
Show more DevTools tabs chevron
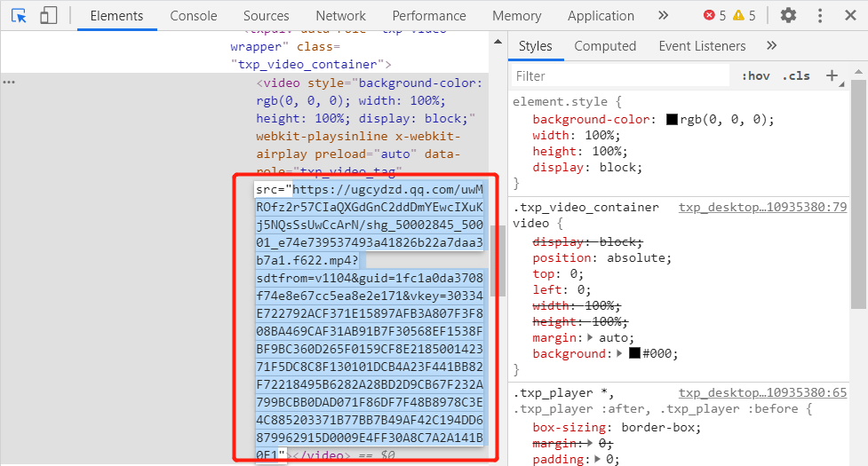(663, 15)
